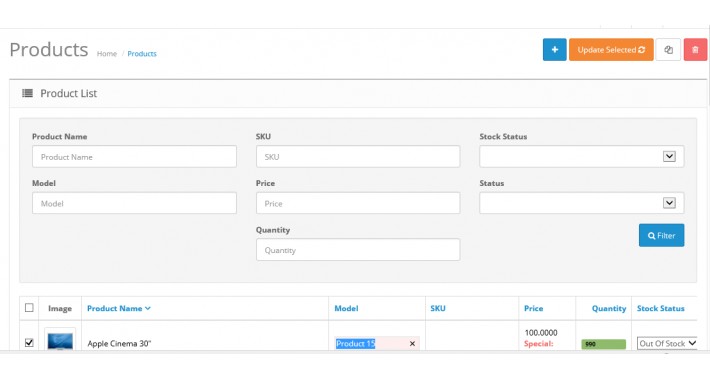Open the Stock Status filter dropdown
The width and height of the screenshot is (710, 380).
[581, 156]
